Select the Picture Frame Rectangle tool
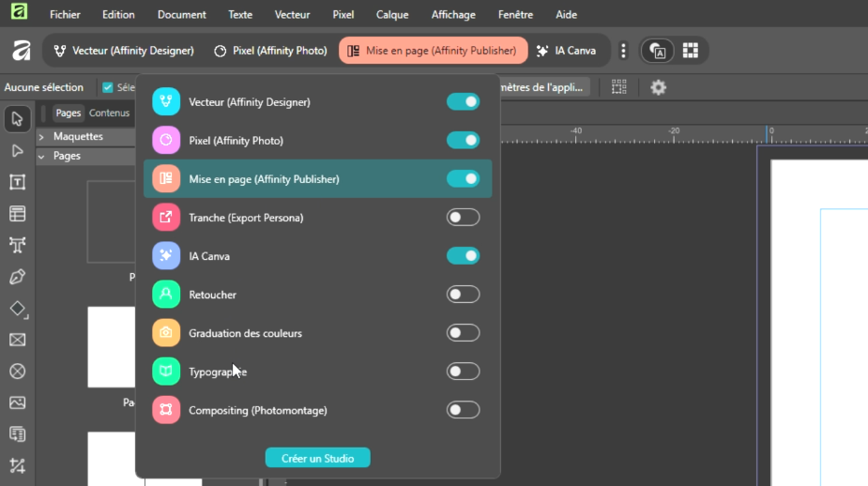868x486 pixels. (x=17, y=340)
